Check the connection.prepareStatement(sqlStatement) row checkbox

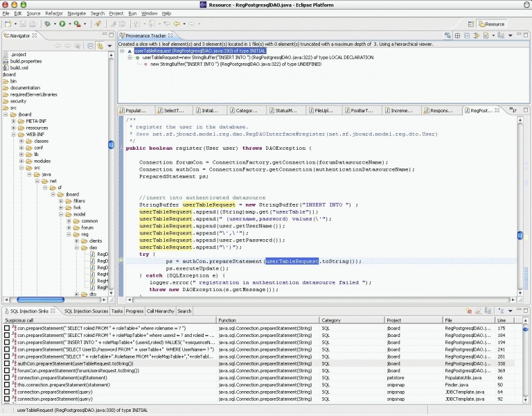point(7,378)
